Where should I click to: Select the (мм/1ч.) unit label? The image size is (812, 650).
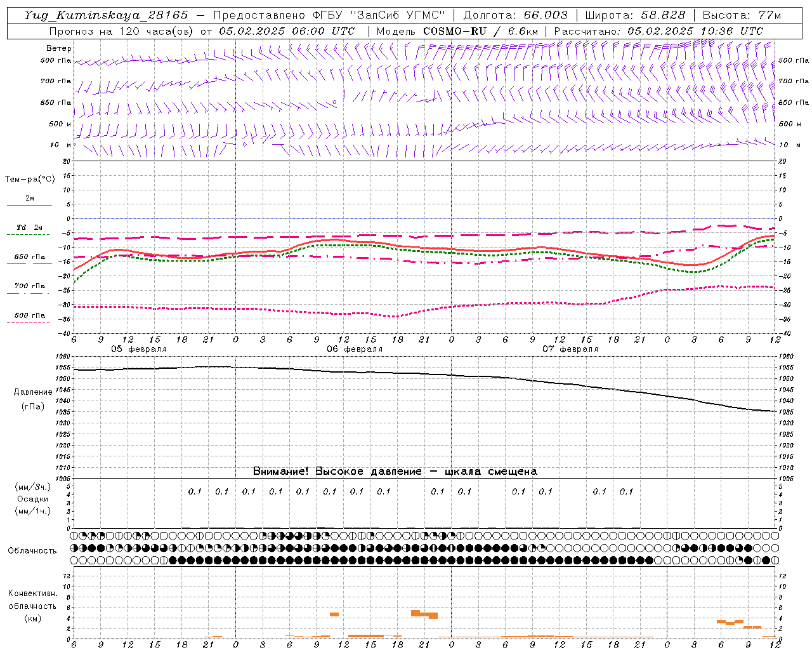click(32, 511)
